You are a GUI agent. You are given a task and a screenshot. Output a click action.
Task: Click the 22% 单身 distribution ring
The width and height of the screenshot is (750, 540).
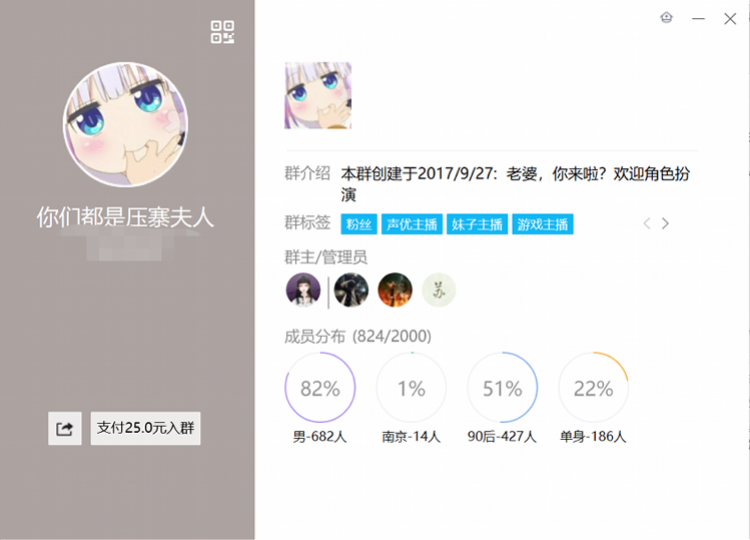pyautogui.click(x=593, y=388)
